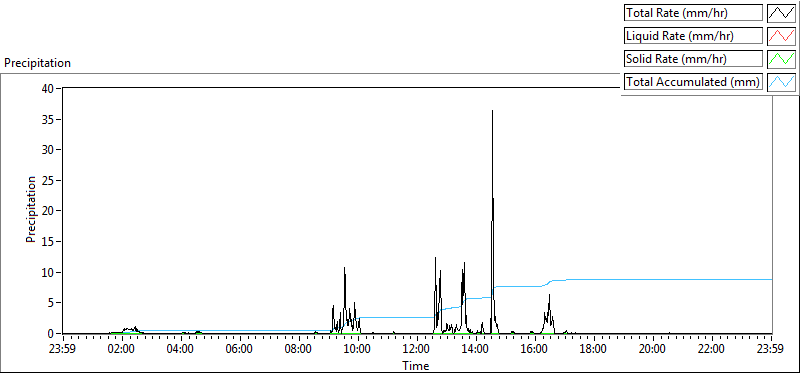800x373 pixels.
Task: Select the Total Rate (mm/hr) legend label
Action: 694,13
